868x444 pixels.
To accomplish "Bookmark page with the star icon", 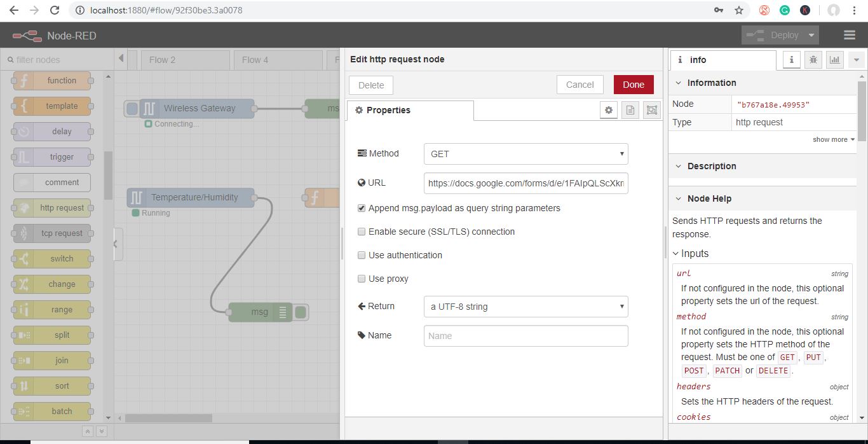I will 738,10.
